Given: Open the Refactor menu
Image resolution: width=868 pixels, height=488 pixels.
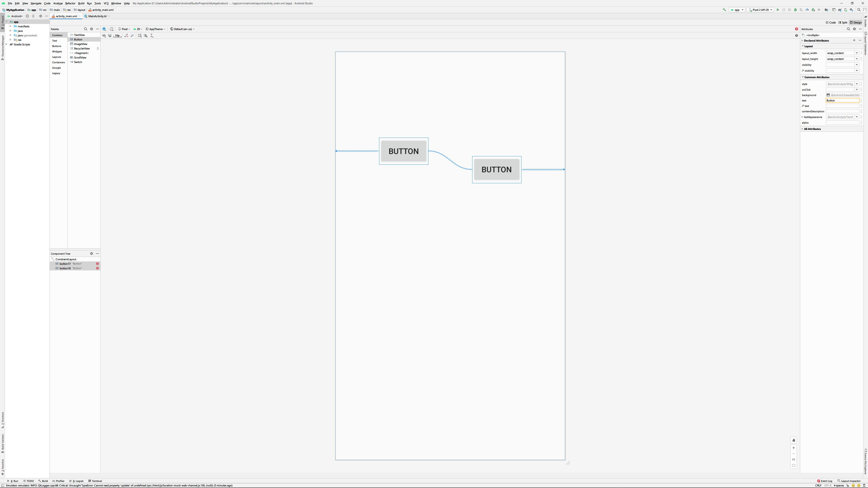Looking at the screenshot, I should tap(70, 3).
